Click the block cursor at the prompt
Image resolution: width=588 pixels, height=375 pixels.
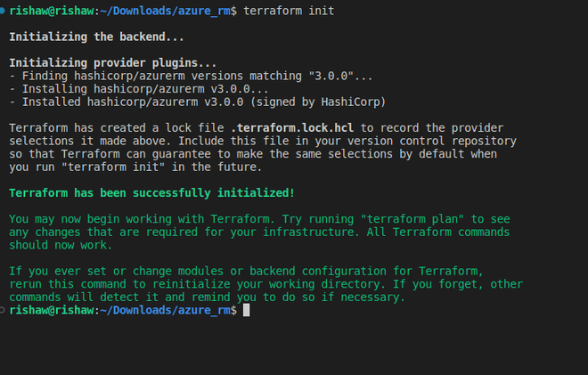tap(247, 310)
